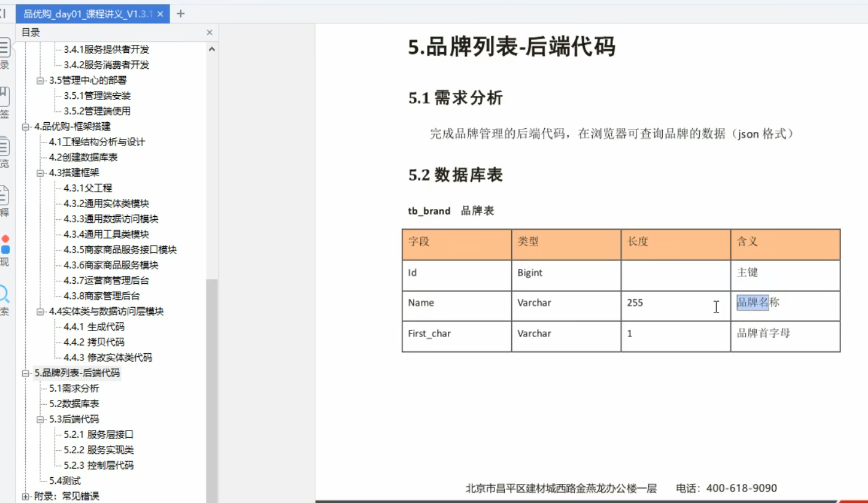The height and width of the screenshot is (503, 868).
Task: Collapse the 5.3后端代码 tree node
Action: 41,419
